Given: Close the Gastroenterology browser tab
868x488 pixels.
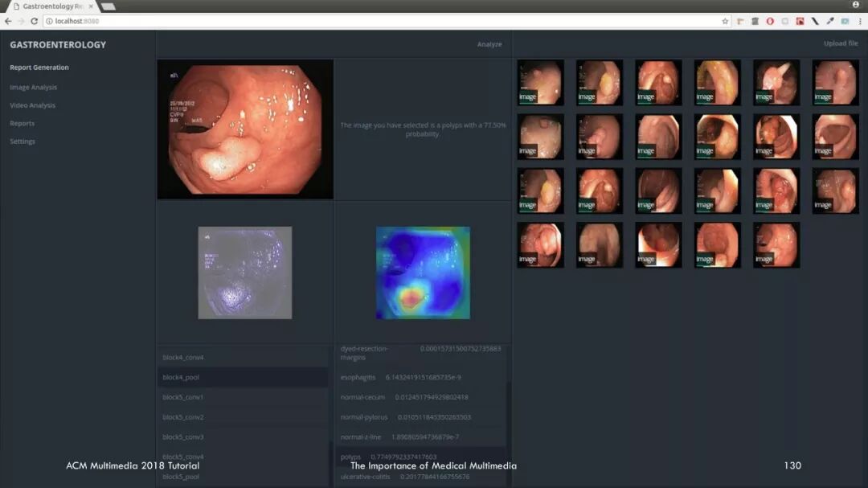Looking at the screenshot, I should (91, 6).
